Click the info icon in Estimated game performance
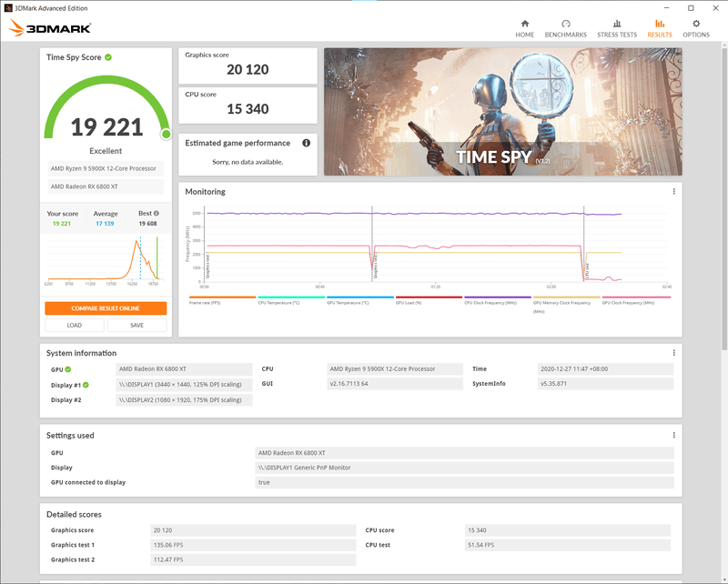Screen dimensions: 728x584 307,143
